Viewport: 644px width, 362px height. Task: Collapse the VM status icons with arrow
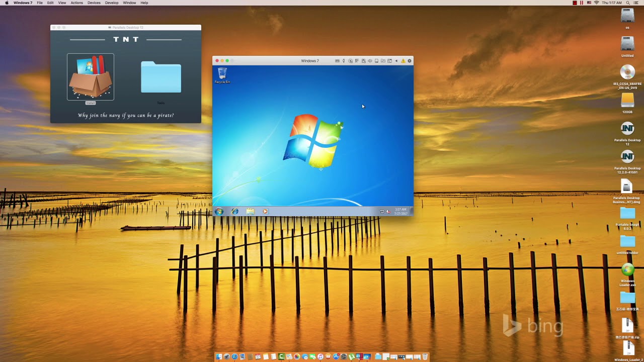point(396,61)
